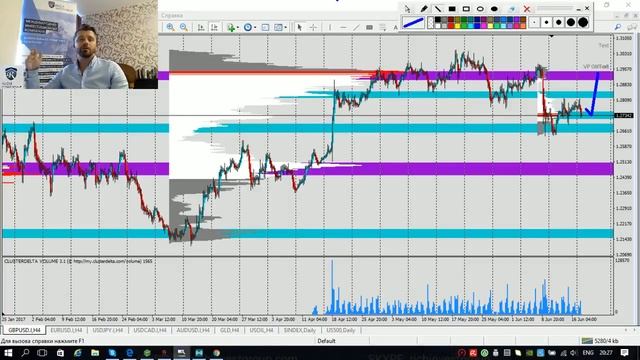Switch to US500,Daily chart tab

341,330
